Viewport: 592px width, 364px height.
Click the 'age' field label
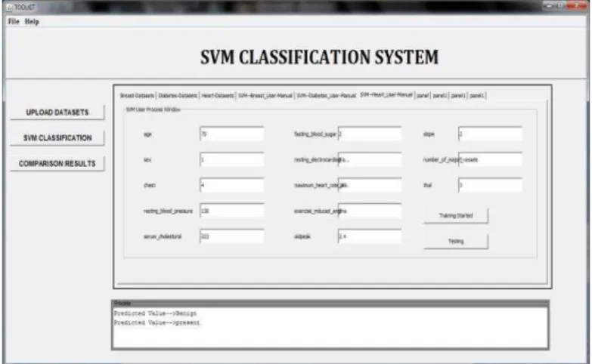click(x=147, y=134)
